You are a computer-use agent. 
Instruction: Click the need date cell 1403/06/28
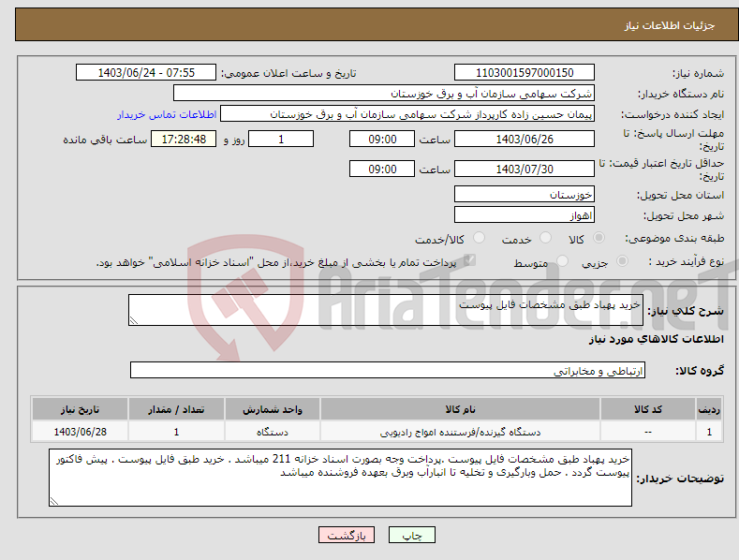pyautogui.click(x=81, y=432)
